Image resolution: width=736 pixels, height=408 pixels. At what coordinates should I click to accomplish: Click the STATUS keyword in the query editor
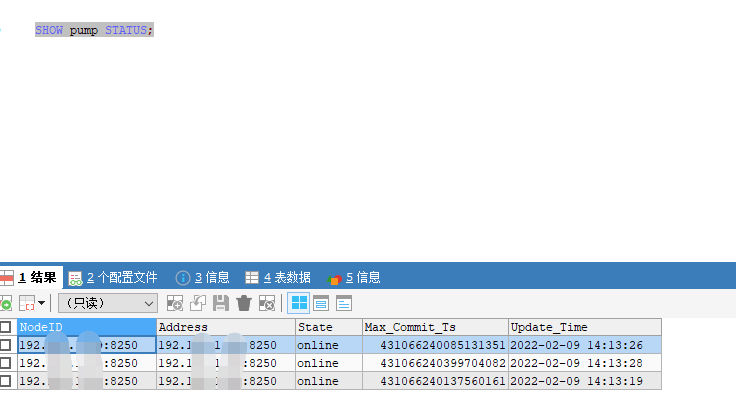126,30
